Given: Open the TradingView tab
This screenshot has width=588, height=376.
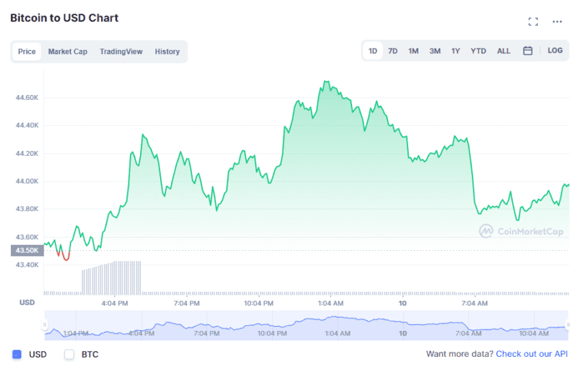Looking at the screenshot, I should (121, 52).
